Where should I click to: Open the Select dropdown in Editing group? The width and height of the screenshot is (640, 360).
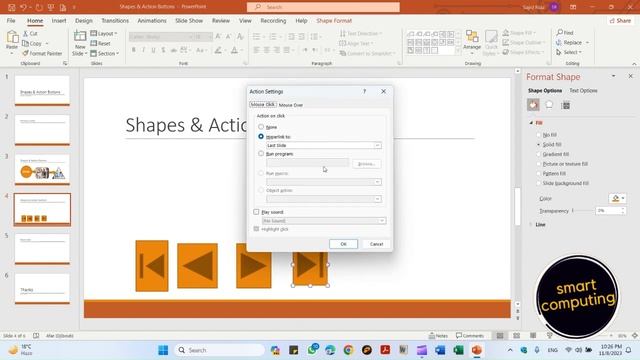point(569,52)
